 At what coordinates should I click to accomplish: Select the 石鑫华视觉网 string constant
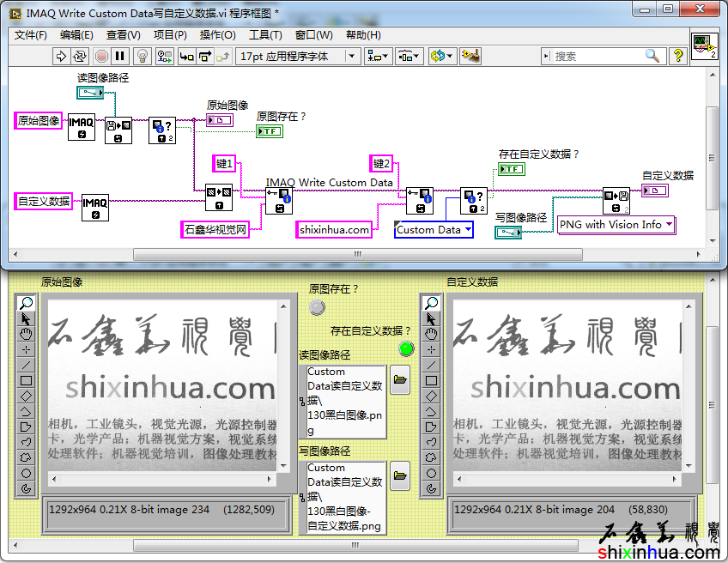215,230
